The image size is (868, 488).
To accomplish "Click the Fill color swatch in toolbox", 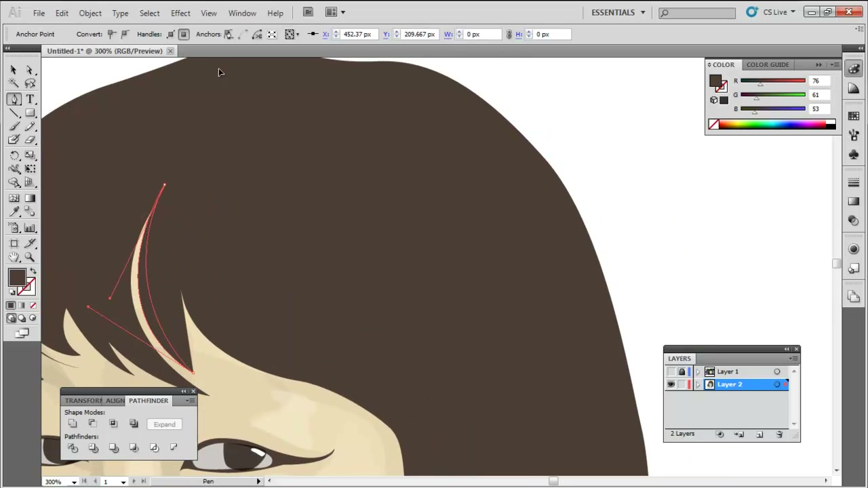I will [x=17, y=277].
